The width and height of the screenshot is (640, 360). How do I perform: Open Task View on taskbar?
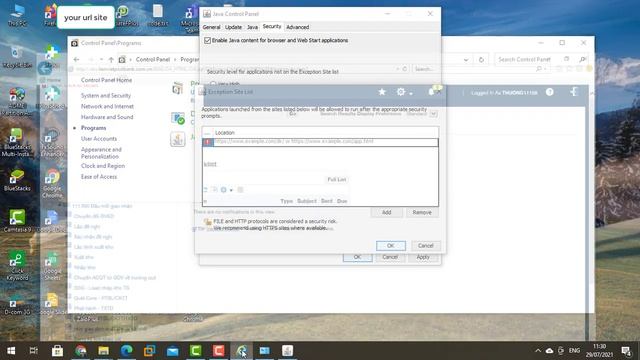click(x=34, y=351)
